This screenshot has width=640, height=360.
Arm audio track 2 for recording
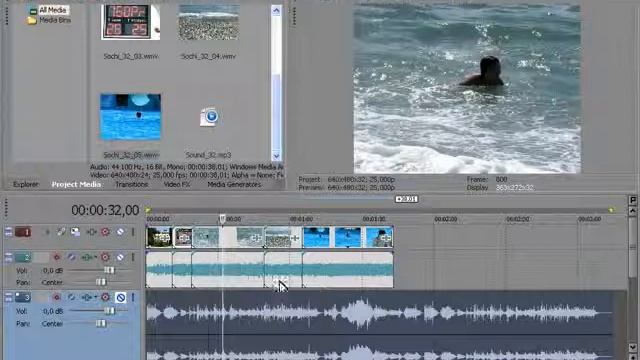(x=57, y=257)
